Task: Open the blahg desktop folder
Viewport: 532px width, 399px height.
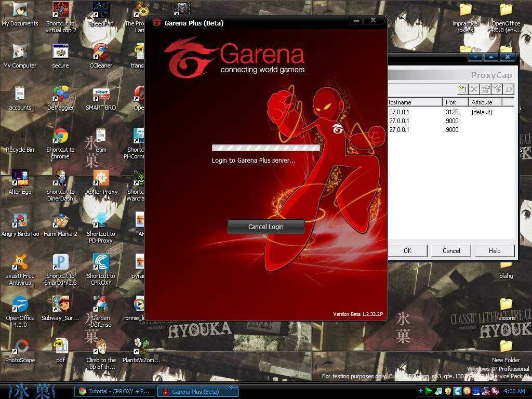Action: pos(506,270)
